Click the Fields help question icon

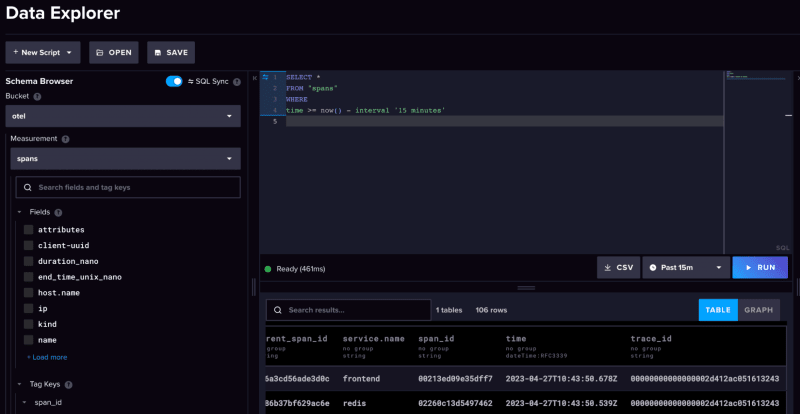[x=58, y=212]
